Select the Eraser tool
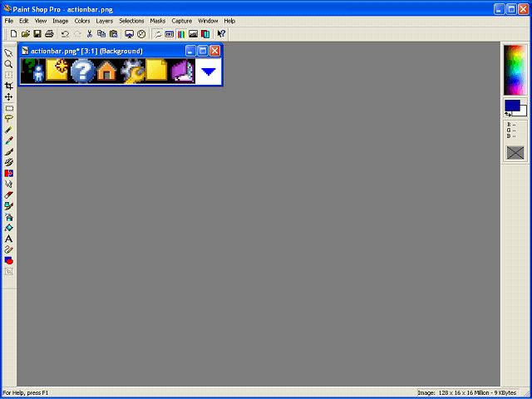532x399 pixels. tap(9, 195)
